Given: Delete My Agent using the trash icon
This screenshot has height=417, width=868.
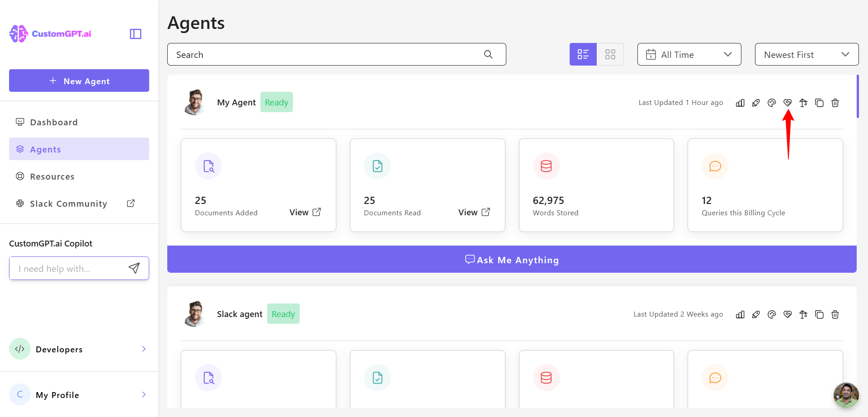Looking at the screenshot, I should tap(835, 103).
